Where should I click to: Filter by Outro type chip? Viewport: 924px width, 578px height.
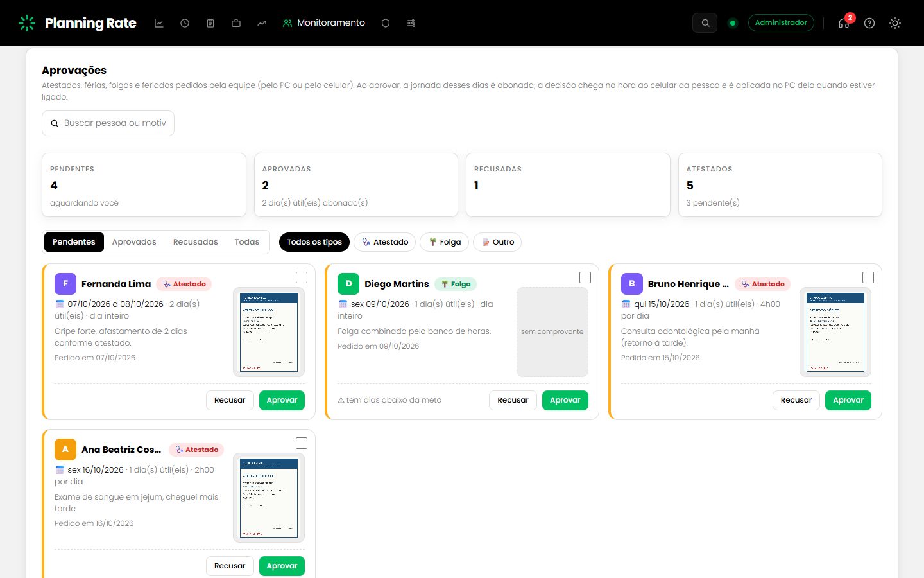pos(497,242)
